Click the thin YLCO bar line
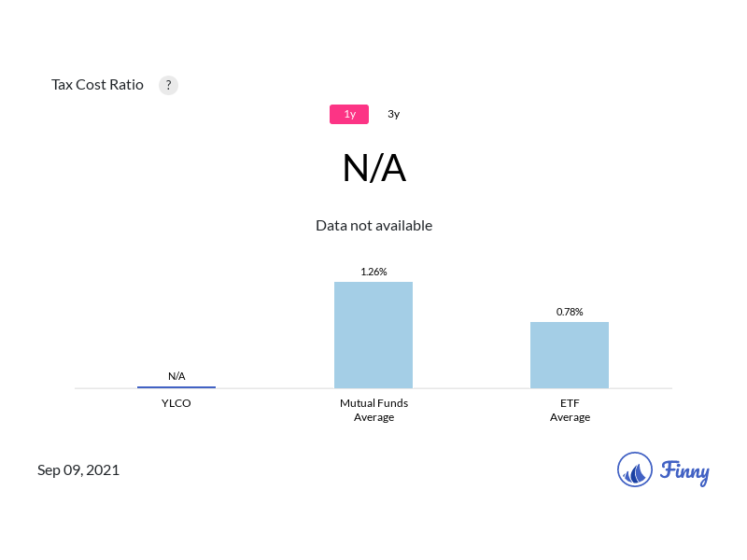Screen dimensions: 747x560 coord(176,386)
